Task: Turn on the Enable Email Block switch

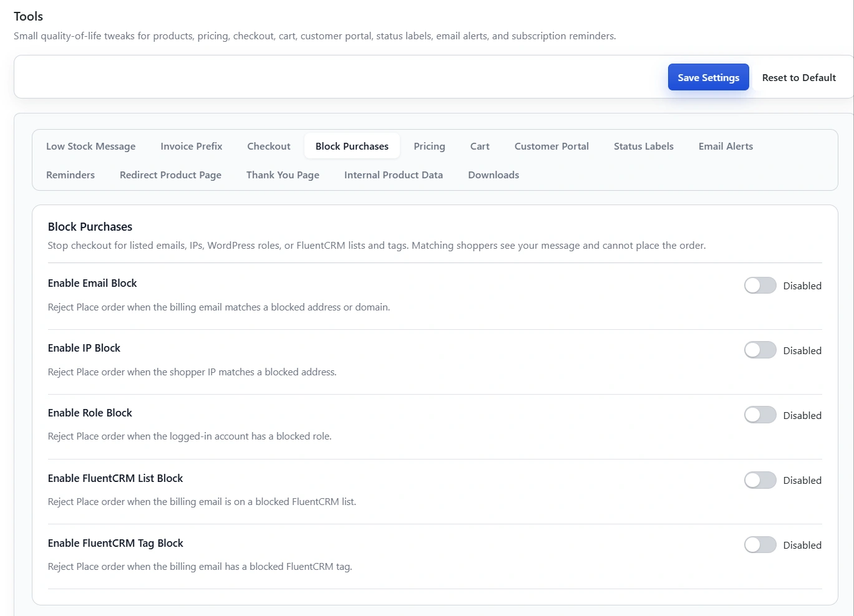Action: [760, 286]
